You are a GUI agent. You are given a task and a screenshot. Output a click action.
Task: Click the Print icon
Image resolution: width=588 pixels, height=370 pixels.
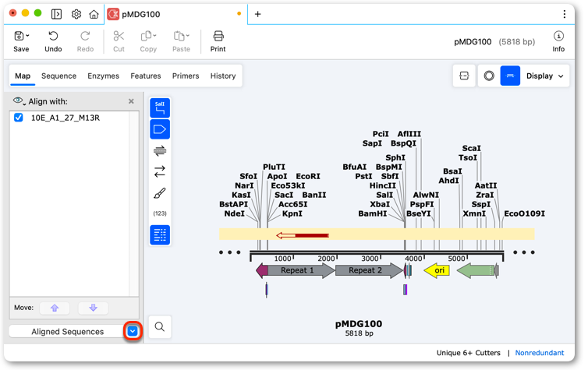[218, 36]
